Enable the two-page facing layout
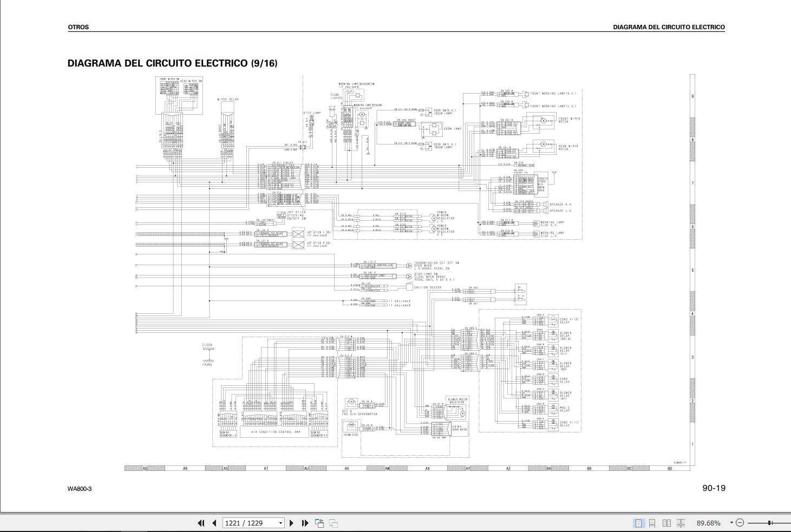 (668, 523)
